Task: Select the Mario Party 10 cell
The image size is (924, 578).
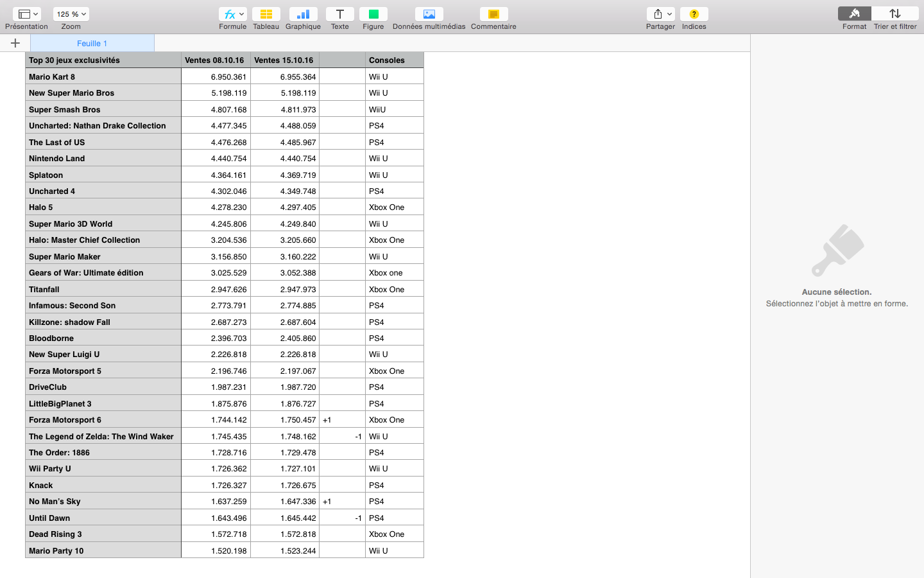Action: pyautogui.click(x=103, y=550)
